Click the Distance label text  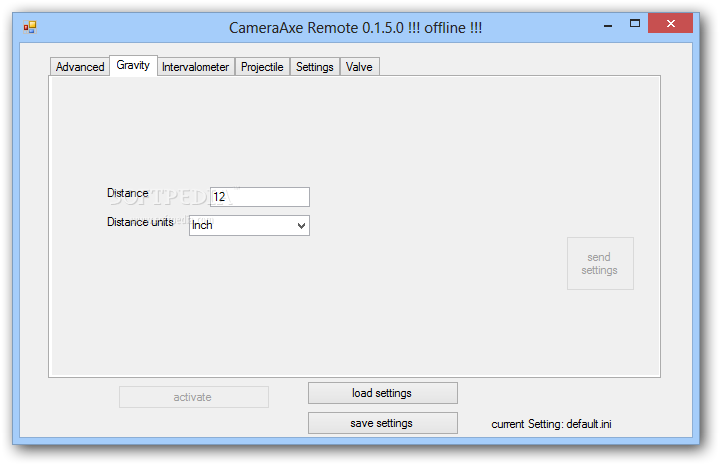[128, 193]
